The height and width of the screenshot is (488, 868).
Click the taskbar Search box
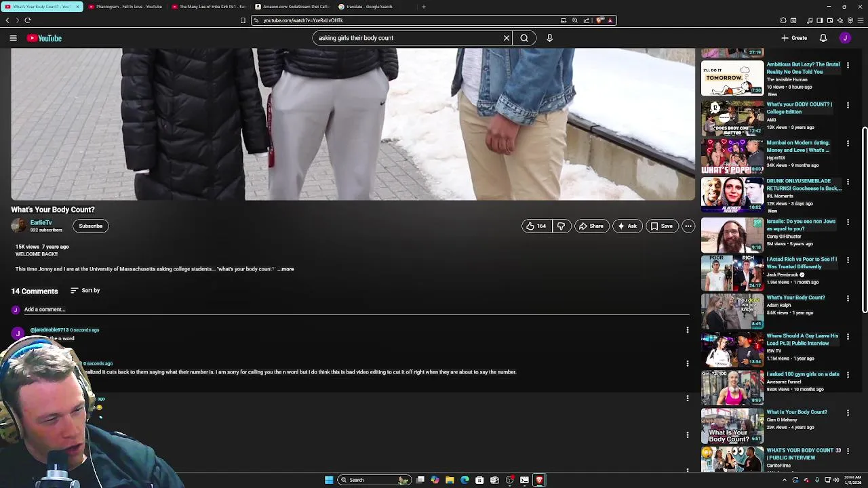pos(374,480)
